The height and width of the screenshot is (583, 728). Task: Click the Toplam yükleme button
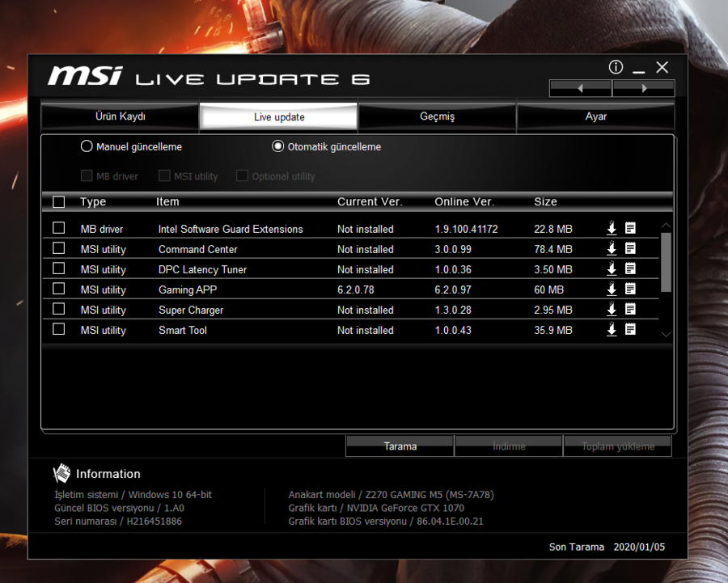coord(618,446)
